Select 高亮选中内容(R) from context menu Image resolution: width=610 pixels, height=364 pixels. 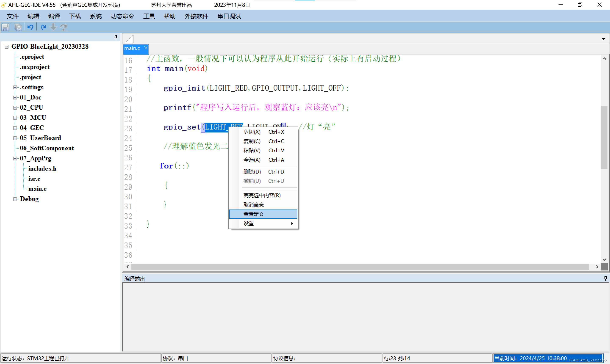[262, 195]
